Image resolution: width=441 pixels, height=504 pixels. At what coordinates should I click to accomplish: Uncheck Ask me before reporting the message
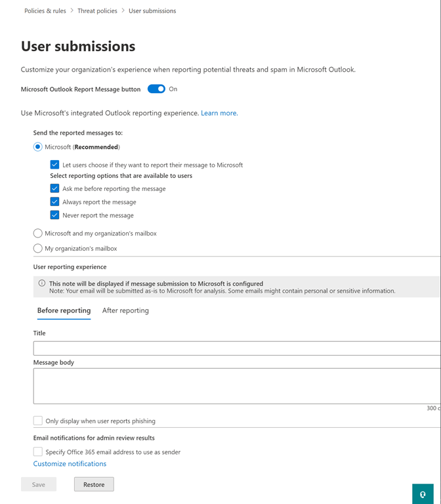55,188
